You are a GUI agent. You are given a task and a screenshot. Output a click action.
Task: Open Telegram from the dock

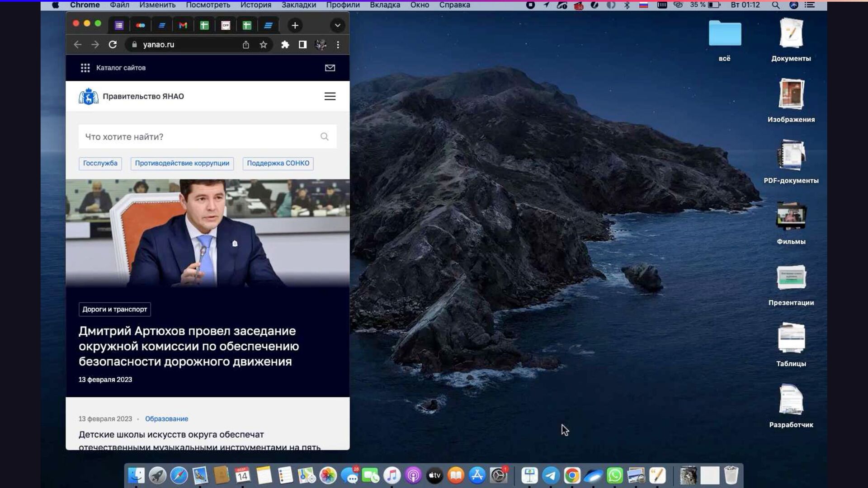(551, 475)
